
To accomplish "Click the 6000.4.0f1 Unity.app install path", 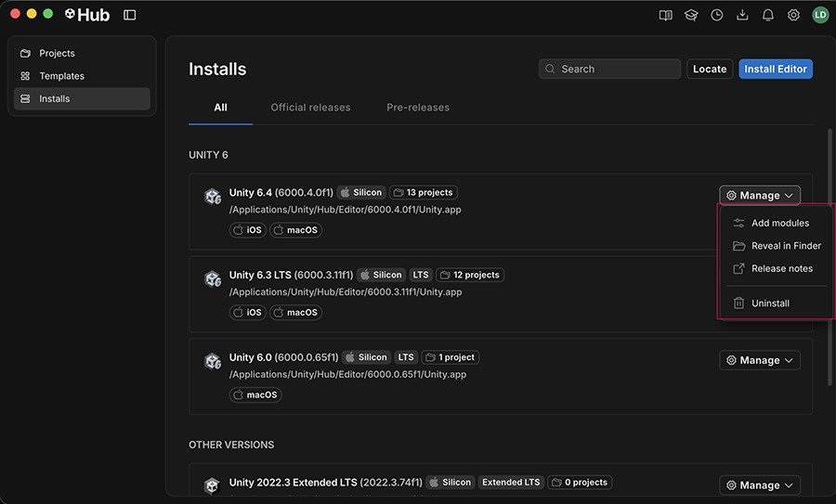I will [345, 210].
